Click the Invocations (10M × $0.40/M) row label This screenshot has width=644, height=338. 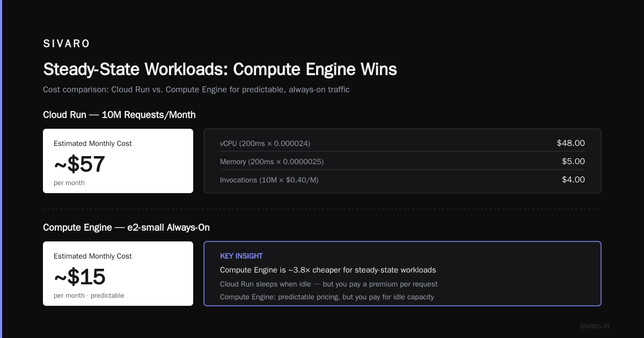tap(269, 180)
